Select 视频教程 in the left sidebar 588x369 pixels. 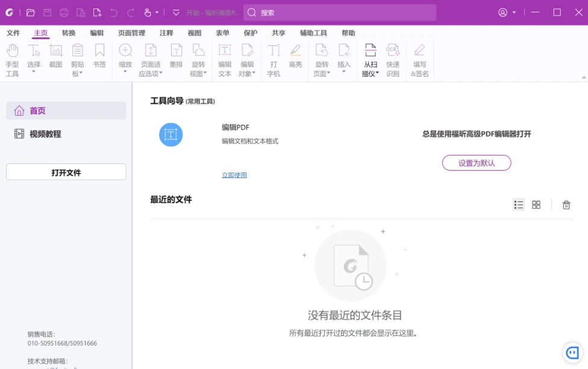coord(45,134)
